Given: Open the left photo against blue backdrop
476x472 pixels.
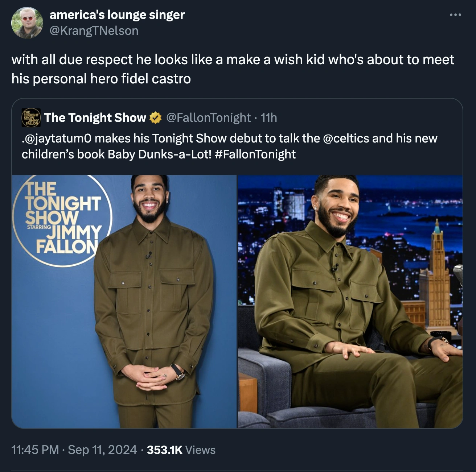Looking at the screenshot, I should 124,302.
